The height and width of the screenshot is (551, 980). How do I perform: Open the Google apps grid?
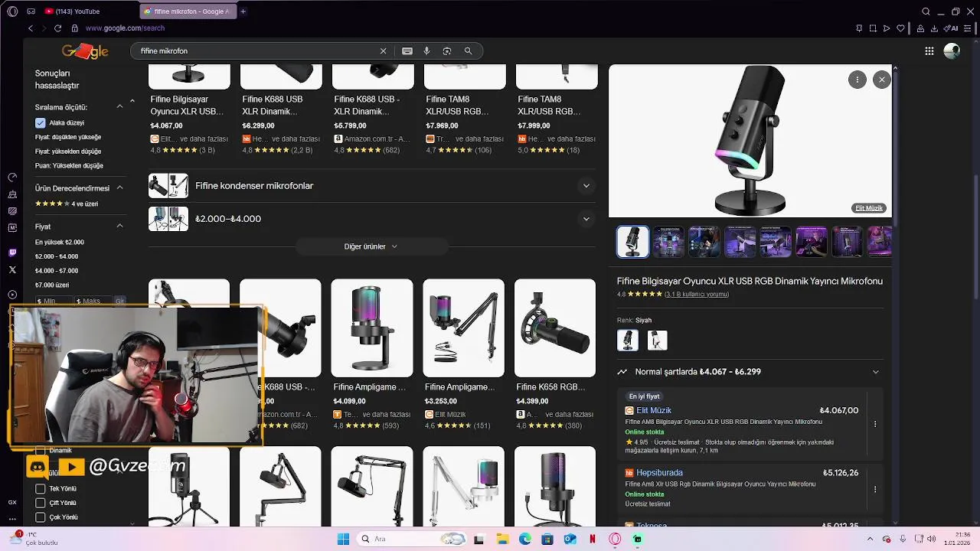pos(929,51)
